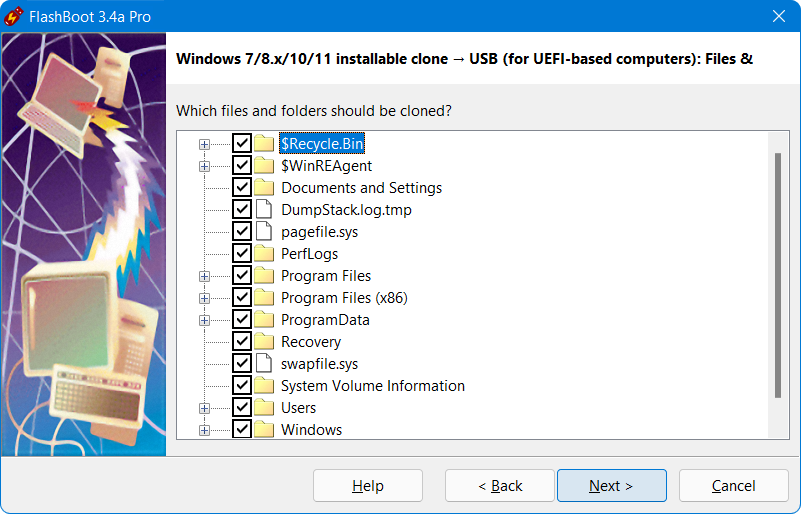Viewport: 801px width, 514px height.
Task: Click the DumpStack.log.tmp file icon
Action: point(264,209)
